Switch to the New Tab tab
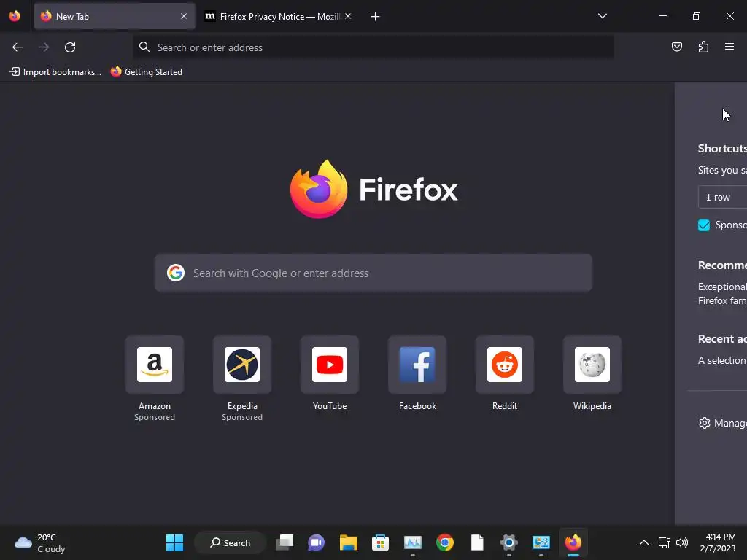747x560 pixels. pyautogui.click(x=115, y=16)
